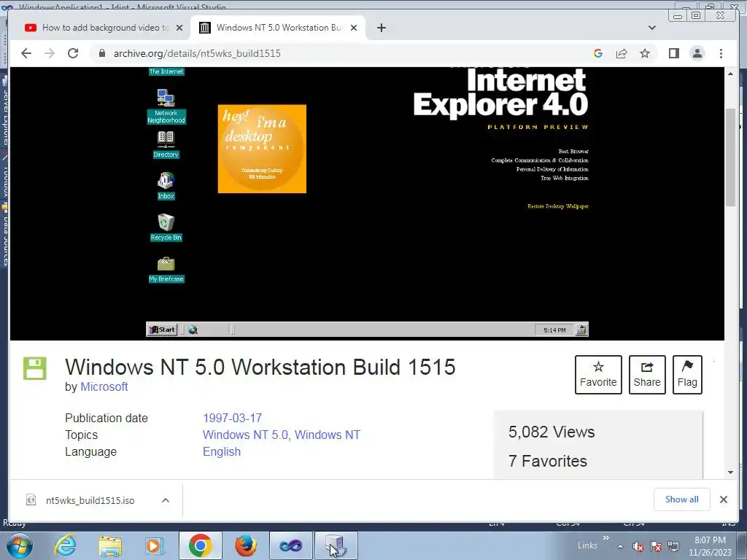The height and width of the screenshot is (560, 747).
Task: Open the Windows Start orb
Action: [x=19, y=545]
